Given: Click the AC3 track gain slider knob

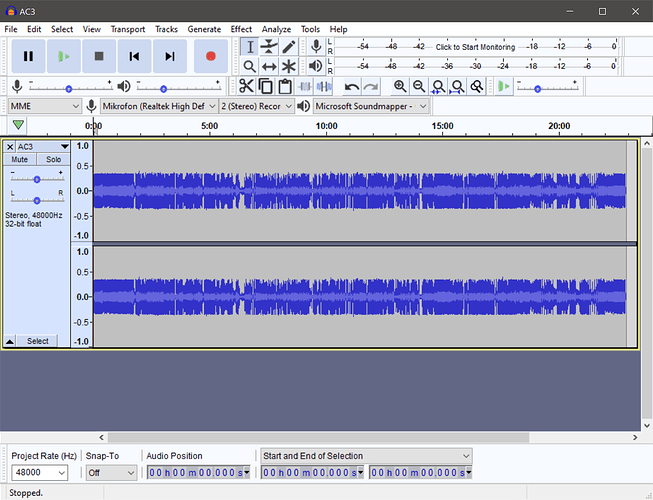Looking at the screenshot, I should click(x=37, y=179).
